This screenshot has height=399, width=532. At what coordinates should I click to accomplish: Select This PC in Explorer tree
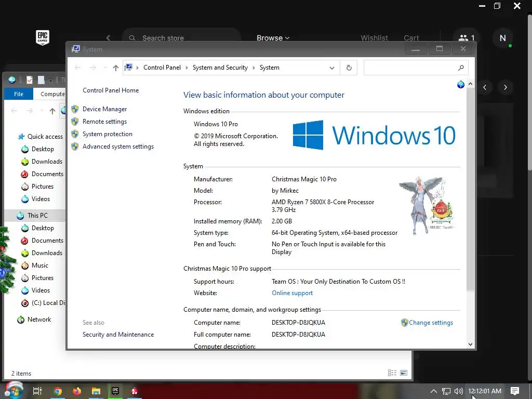(x=37, y=216)
